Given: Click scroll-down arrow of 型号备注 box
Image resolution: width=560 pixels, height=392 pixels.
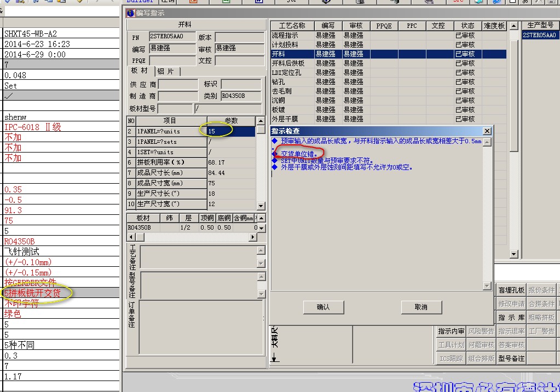Looking at the screenshot, I should coord(261,294).
